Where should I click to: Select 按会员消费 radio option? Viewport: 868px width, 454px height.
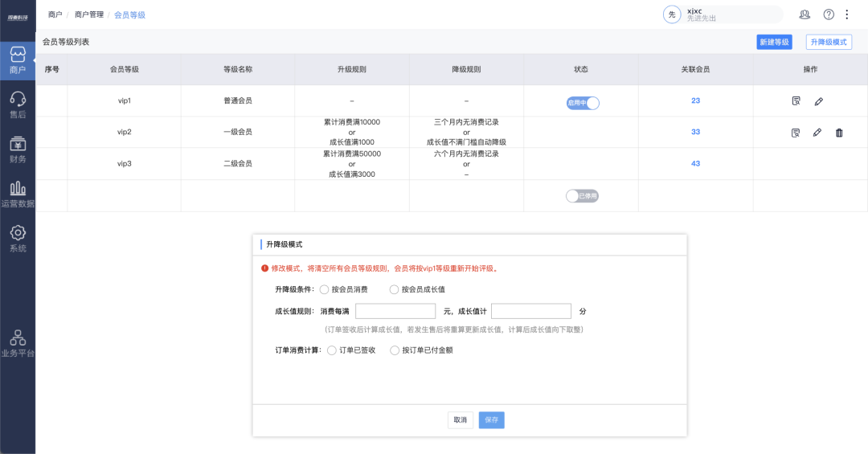[x=325, y=289]
